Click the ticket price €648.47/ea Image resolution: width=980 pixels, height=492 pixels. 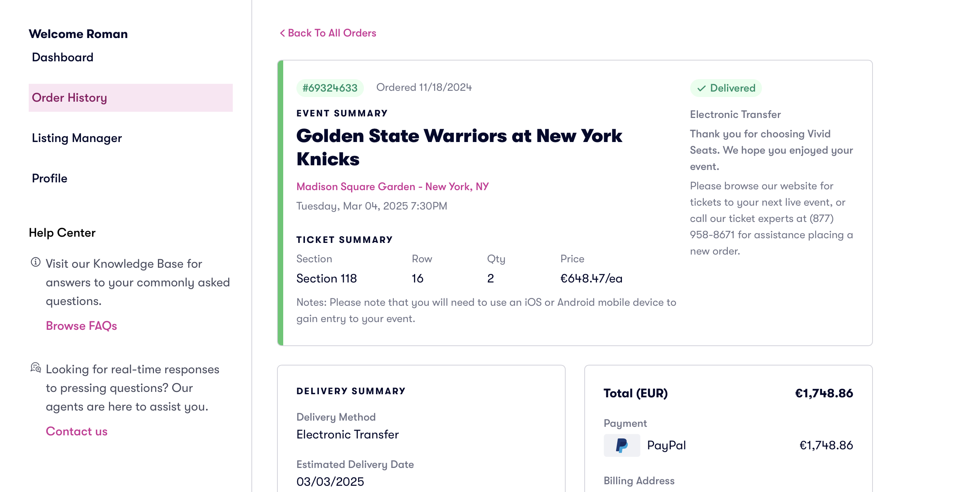(x=591, y=279)
